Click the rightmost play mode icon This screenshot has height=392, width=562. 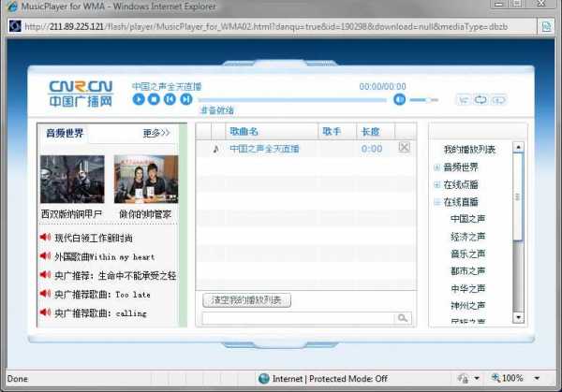click(498, 100)
